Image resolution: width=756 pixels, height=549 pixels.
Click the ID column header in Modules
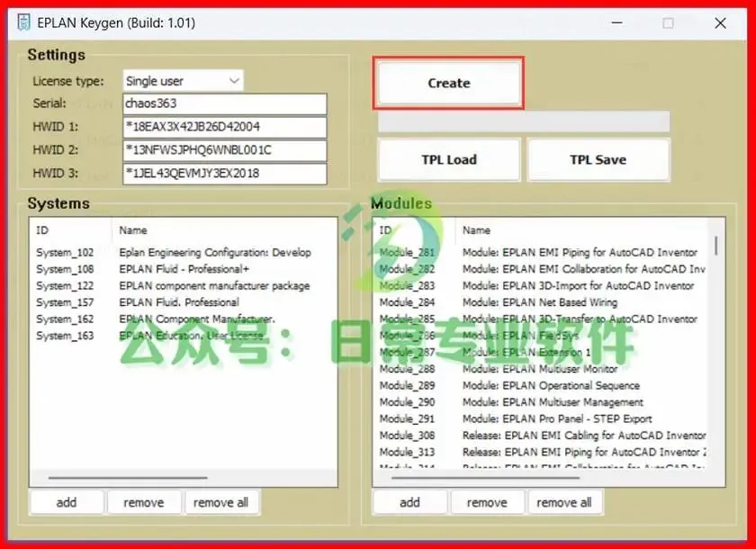click(386, 229)
